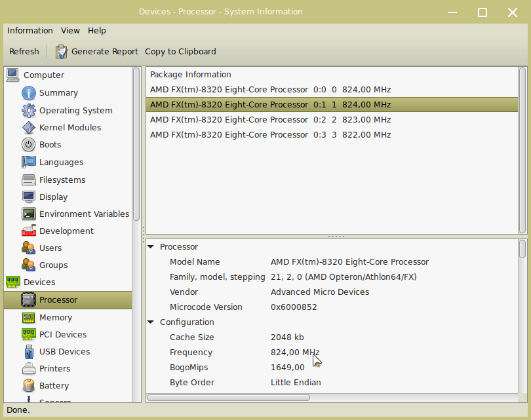
Task: Click the Package Information column header
Action: click(x=191, y=75)
